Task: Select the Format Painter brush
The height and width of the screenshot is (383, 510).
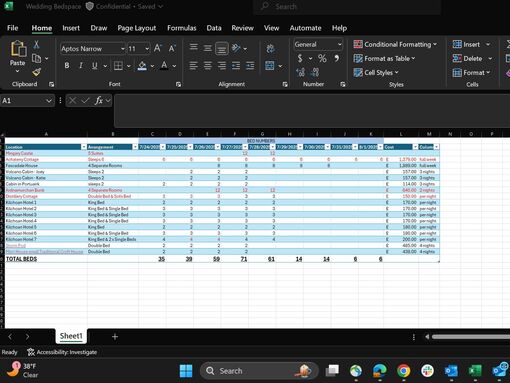Action: [36, 72]
